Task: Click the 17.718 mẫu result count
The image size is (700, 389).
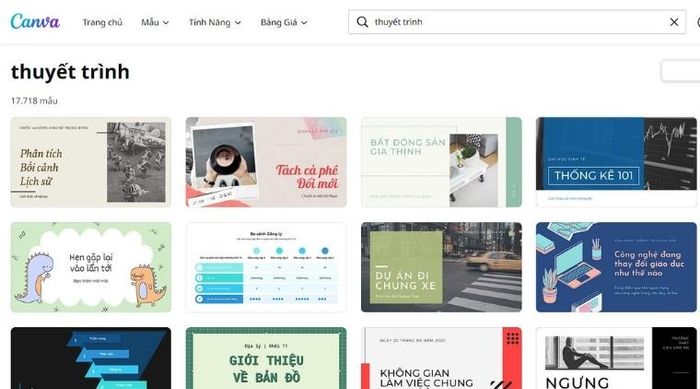Action: [x=34, y=101]
